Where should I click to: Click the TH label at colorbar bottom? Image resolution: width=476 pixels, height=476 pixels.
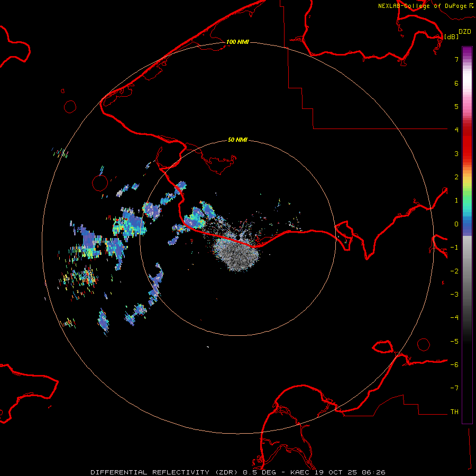coord(454,412)
